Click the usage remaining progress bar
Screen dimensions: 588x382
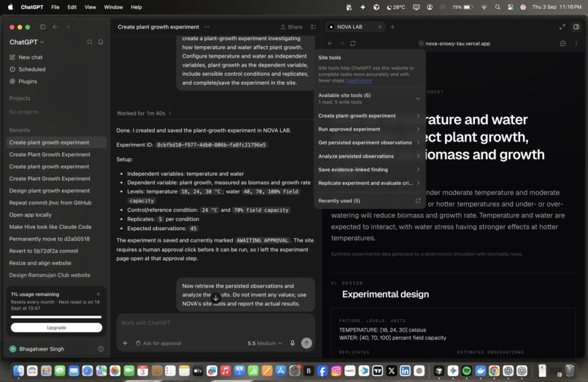[x=56, y=317]
